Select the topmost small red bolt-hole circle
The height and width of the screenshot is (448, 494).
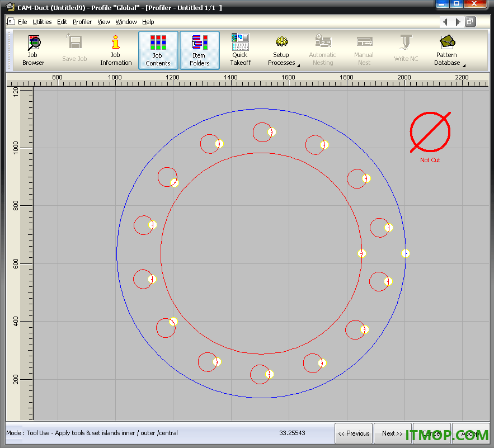click(x=262, y=133)
